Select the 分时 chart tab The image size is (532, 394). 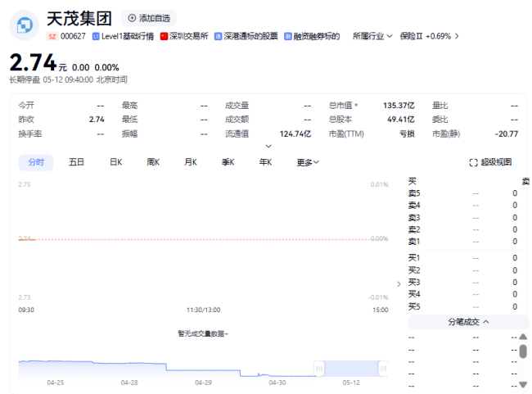(36, 162)
